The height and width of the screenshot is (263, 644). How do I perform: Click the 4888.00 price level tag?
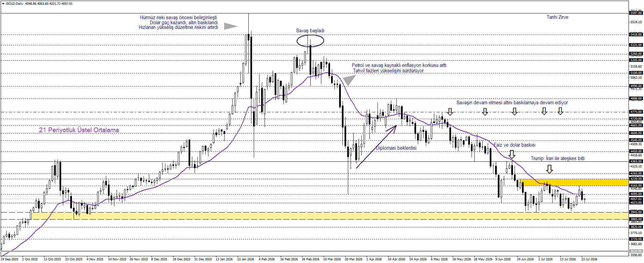tap(636, 99)
